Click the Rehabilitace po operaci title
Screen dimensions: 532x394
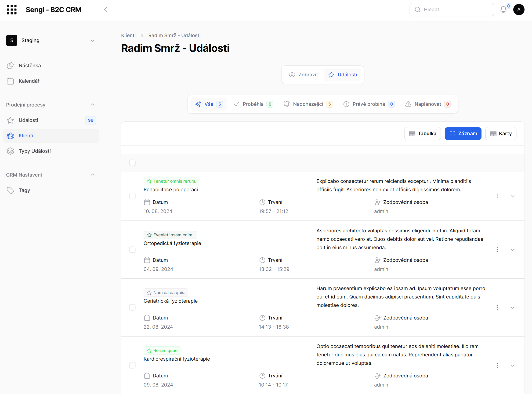point(171,190)
